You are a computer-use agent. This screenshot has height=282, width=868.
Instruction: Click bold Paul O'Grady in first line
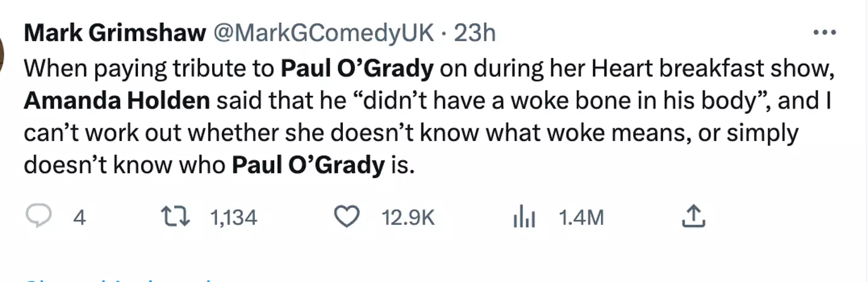[357, 69]
